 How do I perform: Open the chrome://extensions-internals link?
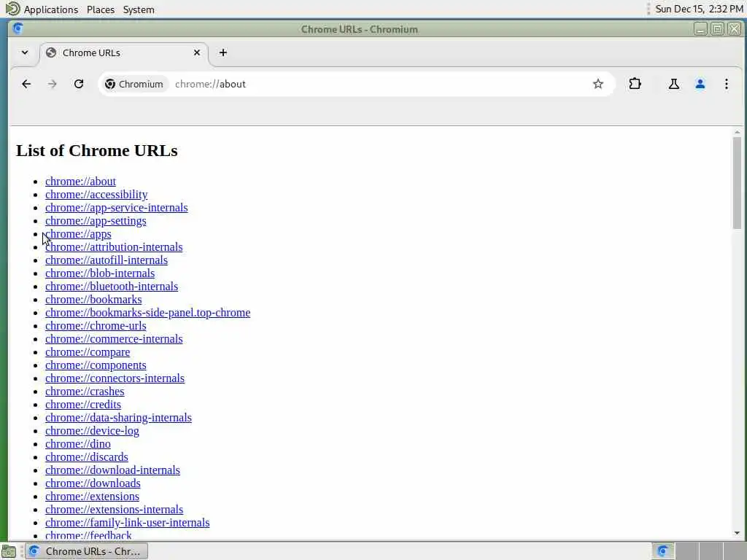coord(114,509)
